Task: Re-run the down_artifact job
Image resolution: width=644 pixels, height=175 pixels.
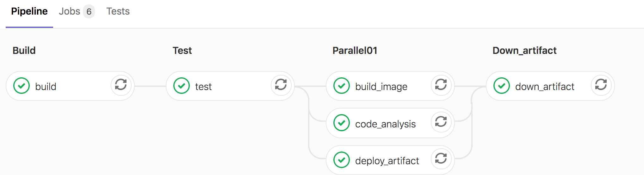Action: click(601, 85)
